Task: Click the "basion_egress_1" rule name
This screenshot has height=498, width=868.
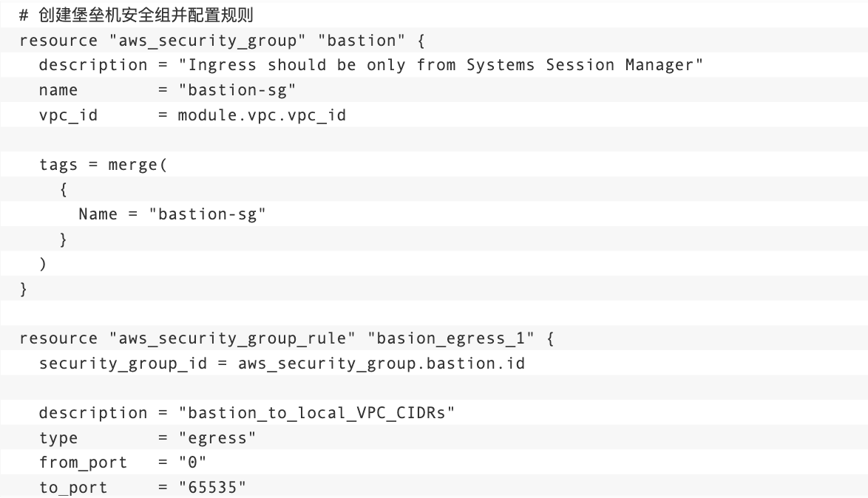Action: click(450, 338)
